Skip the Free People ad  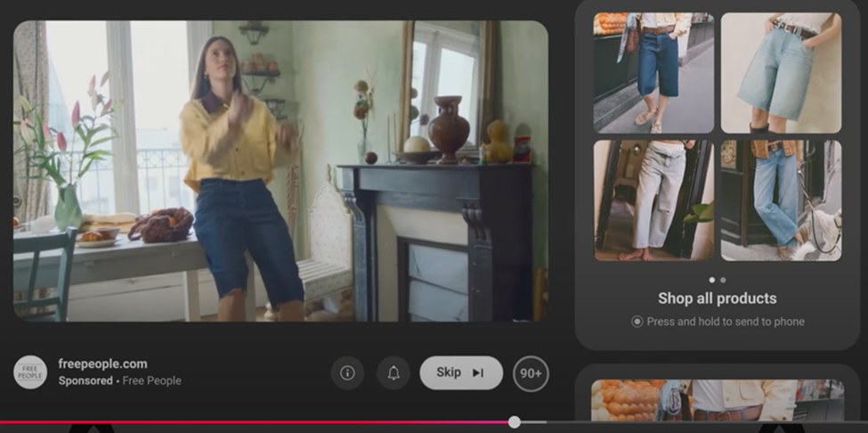click(461, 372)
